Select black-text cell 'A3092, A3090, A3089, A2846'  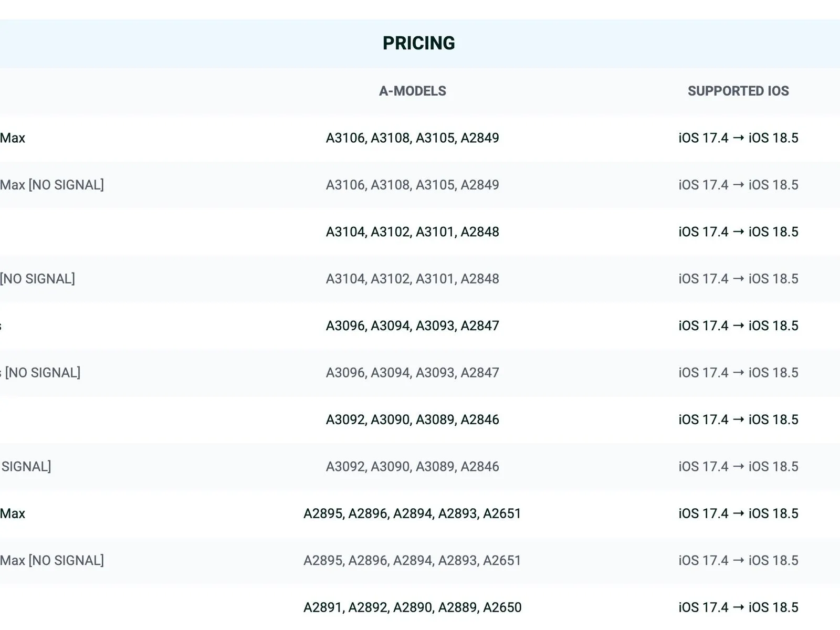pyautogui.click(x=413, y=420)
